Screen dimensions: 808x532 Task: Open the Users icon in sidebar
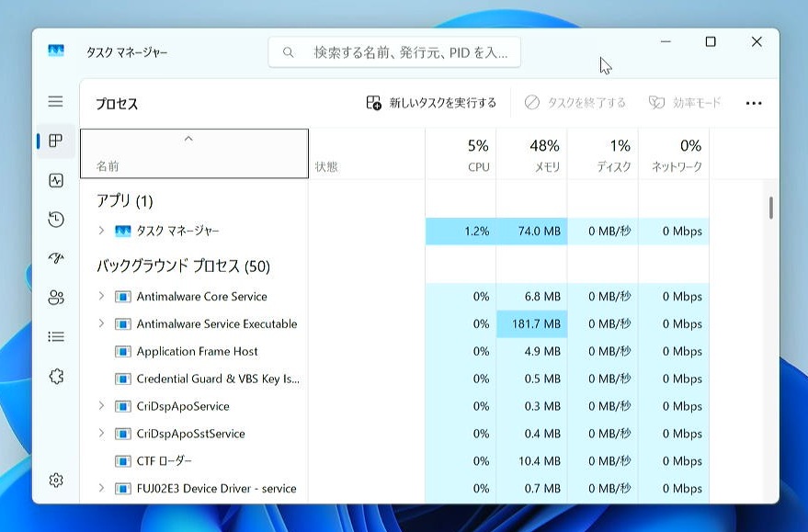[x=56, y=297]
